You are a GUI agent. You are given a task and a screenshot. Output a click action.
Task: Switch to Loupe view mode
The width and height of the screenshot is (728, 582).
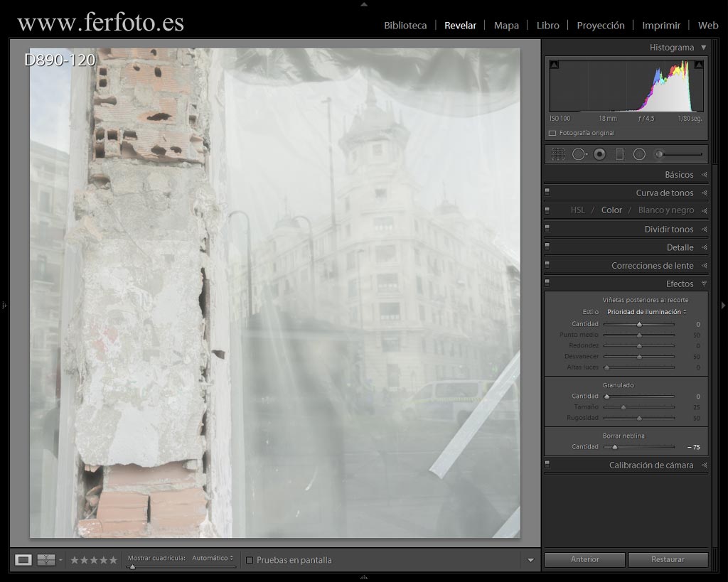(23, 560)
